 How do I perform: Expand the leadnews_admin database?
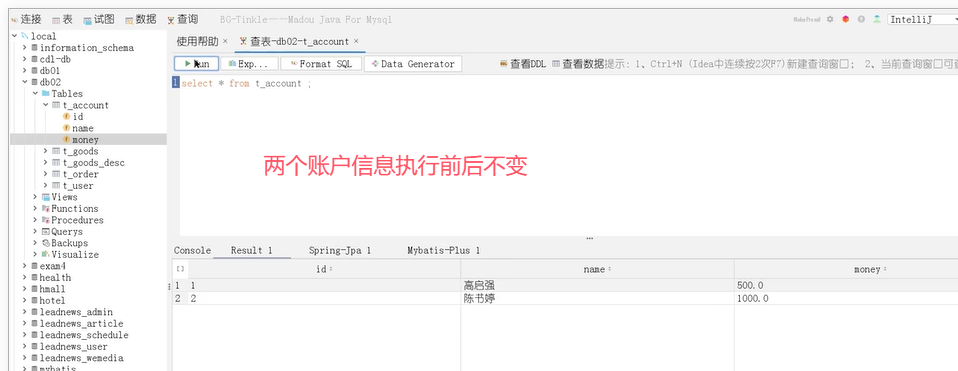tap(25, 312)
